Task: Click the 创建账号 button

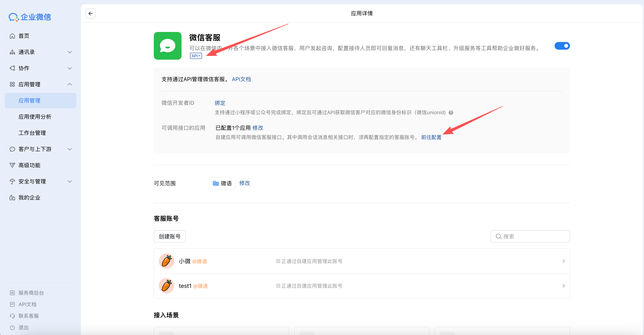Action: point(170,236)
